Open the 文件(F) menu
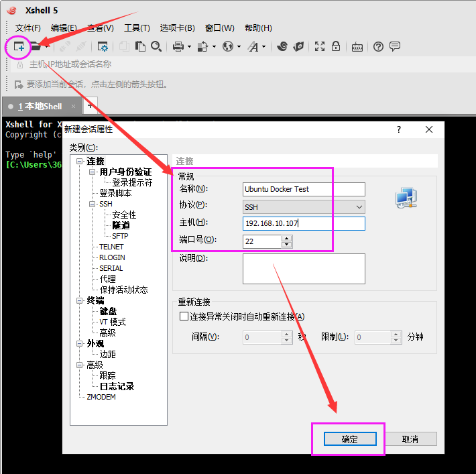Screen dimensions: 476x474 [x=28, y=28]
